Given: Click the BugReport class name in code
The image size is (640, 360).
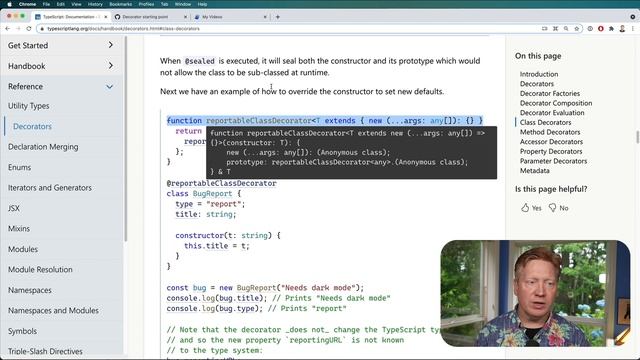Looking at the screenshot, I should point(212,193).
